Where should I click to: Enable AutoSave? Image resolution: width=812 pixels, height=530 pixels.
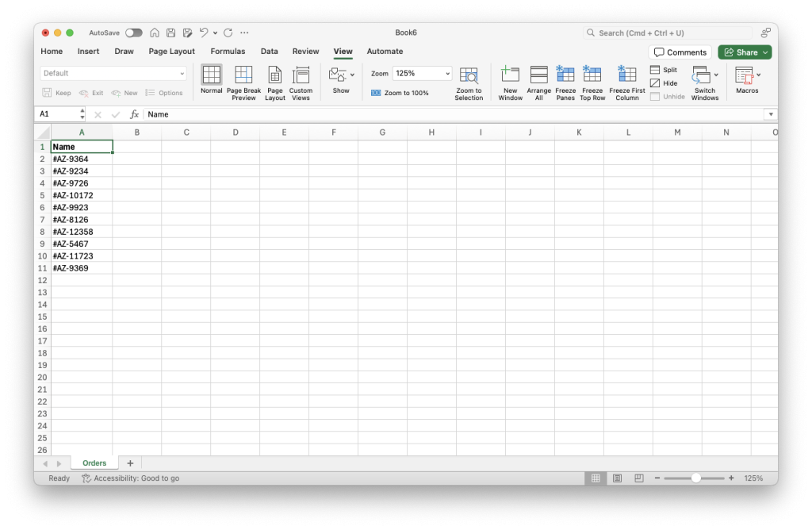[133, 33]
